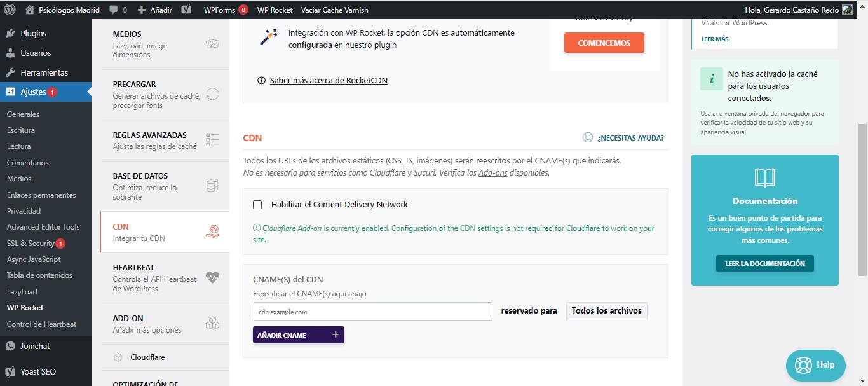The height and width of the screenshot is (386, 868).
Task: Open the Cloudflare add-on tab
Action: point(165,357)
